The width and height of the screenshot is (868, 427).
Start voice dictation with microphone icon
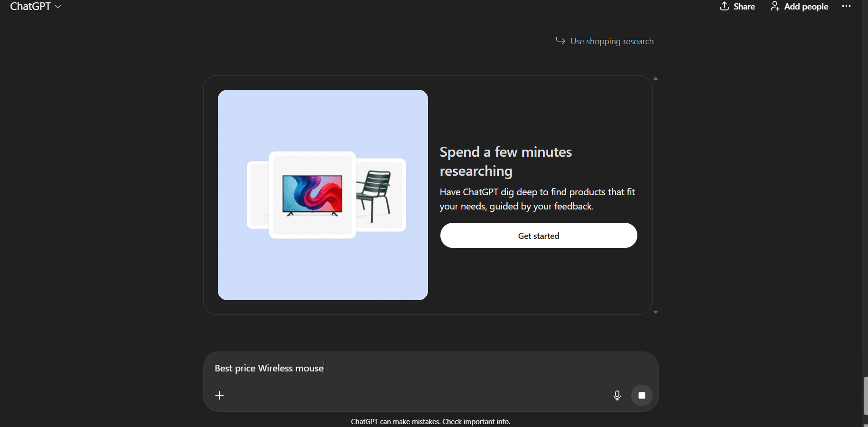pos(617,396)
